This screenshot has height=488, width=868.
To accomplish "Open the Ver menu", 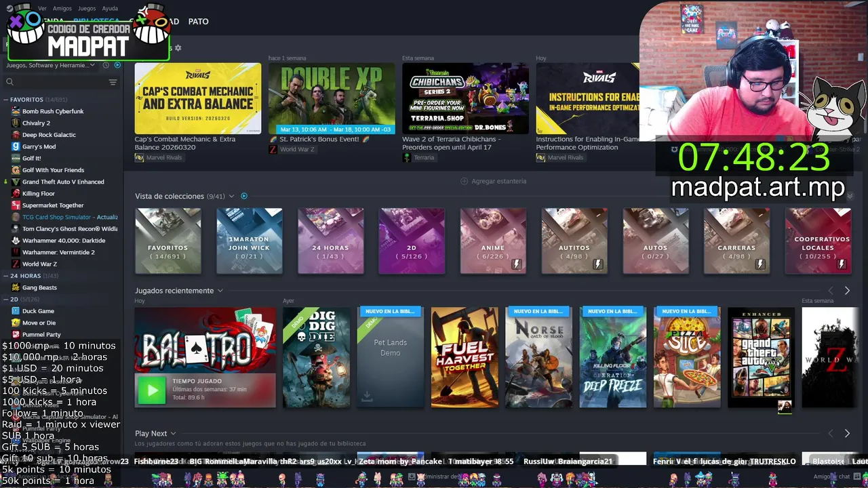I will coord(42,8).
